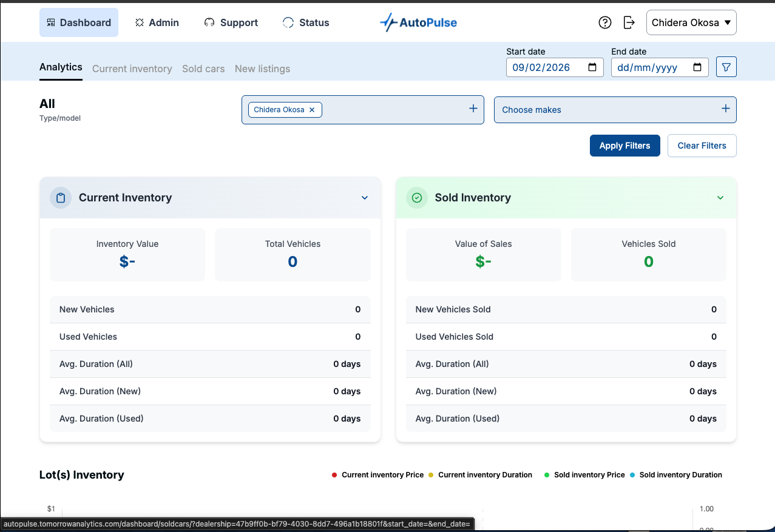
Task: Open the Chidera Okosa user dropdown
Action: click(x=691, y=22)
